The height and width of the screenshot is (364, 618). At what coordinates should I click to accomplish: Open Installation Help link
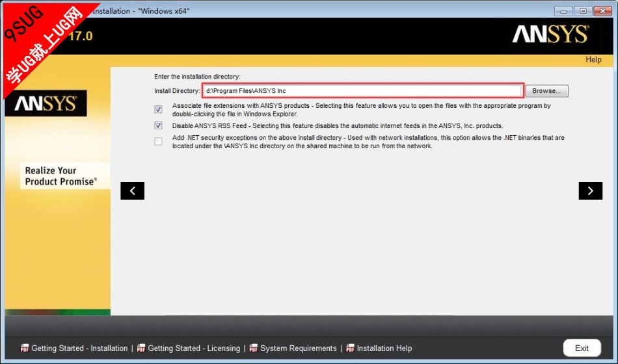point(384,348)
